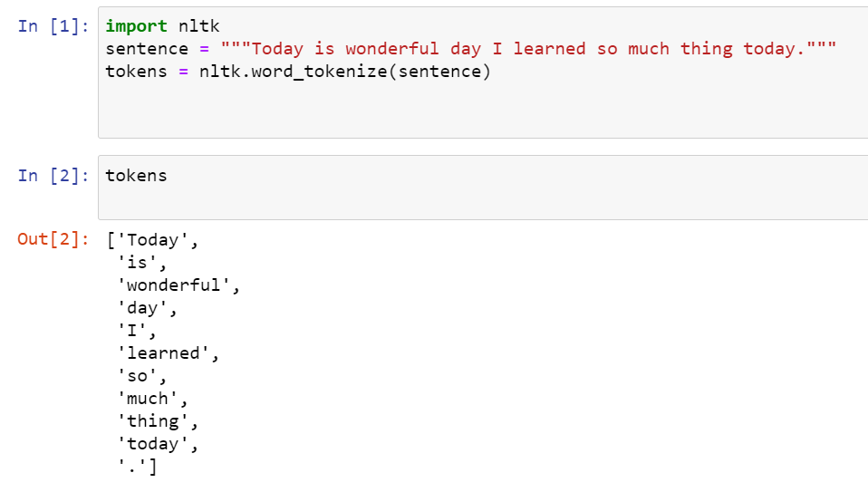Click the 'day' token in output

142,308
